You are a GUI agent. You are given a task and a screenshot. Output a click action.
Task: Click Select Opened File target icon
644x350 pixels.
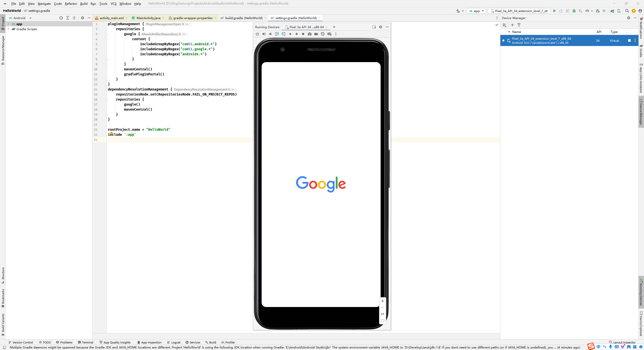(x=61, y=18)
